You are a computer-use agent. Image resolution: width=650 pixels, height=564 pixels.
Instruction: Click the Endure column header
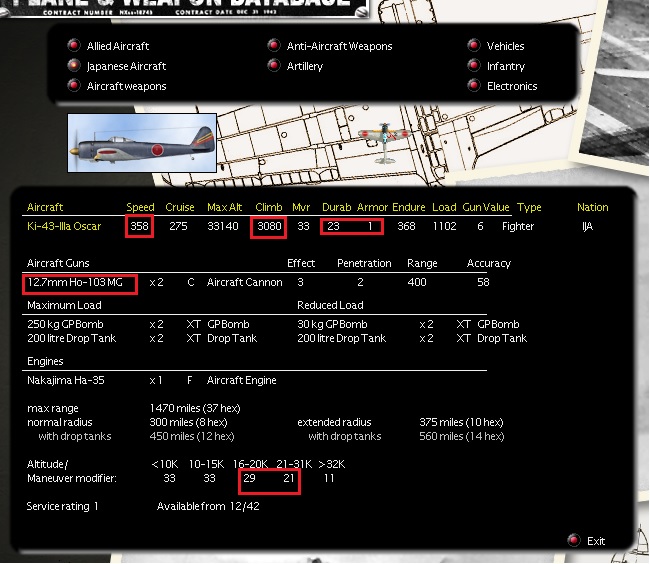click(x=409, y=207)
